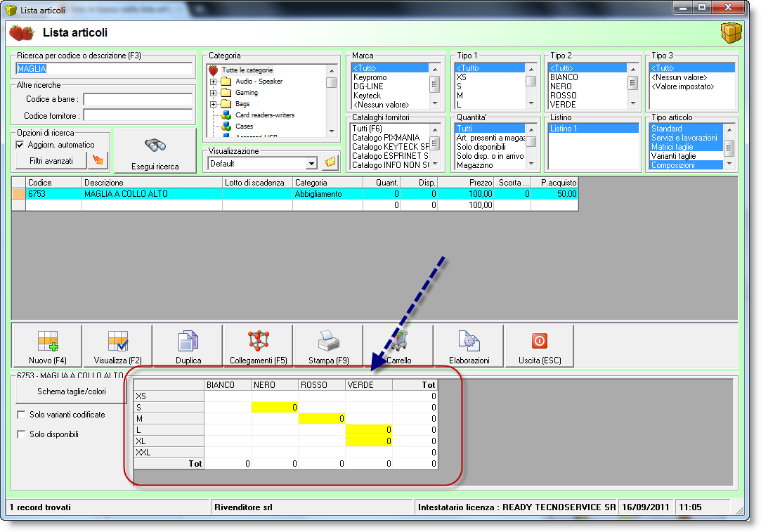Select DG-LINE in Marca list
761x532 pixels.
(368, 86)
